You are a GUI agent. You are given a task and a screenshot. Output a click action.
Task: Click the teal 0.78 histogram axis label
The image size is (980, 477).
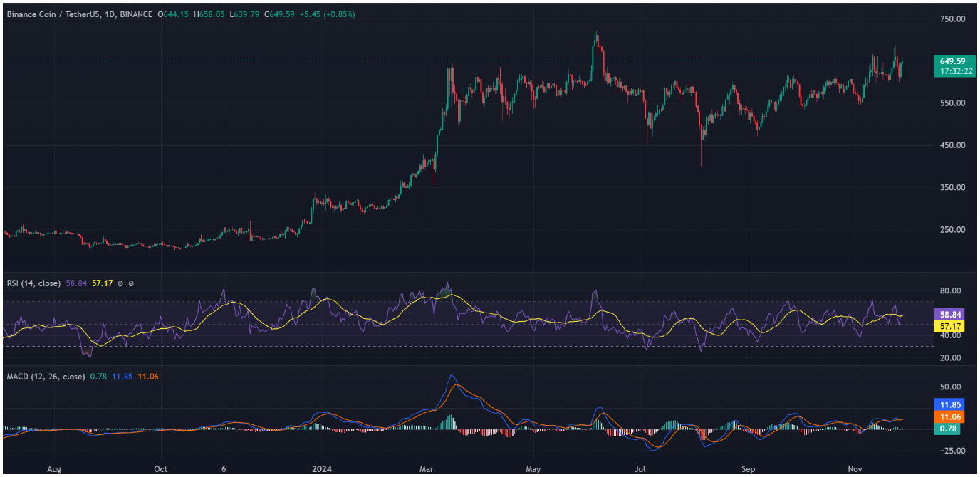click(x=949, y=429)
